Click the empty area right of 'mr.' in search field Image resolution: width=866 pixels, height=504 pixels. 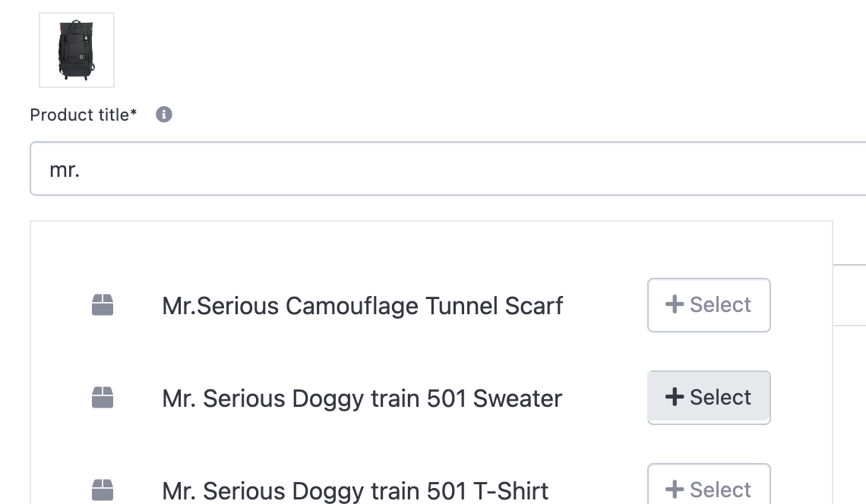(469, 169)
